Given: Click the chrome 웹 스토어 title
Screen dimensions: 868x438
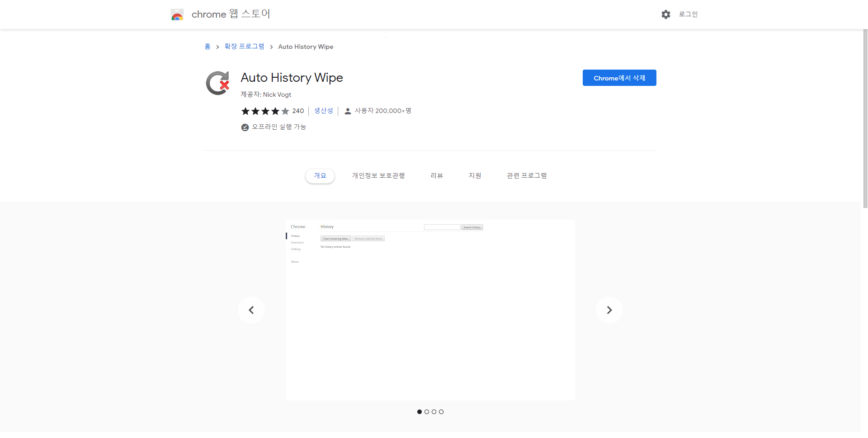Looking at the screenshot, I should (231, 14).
